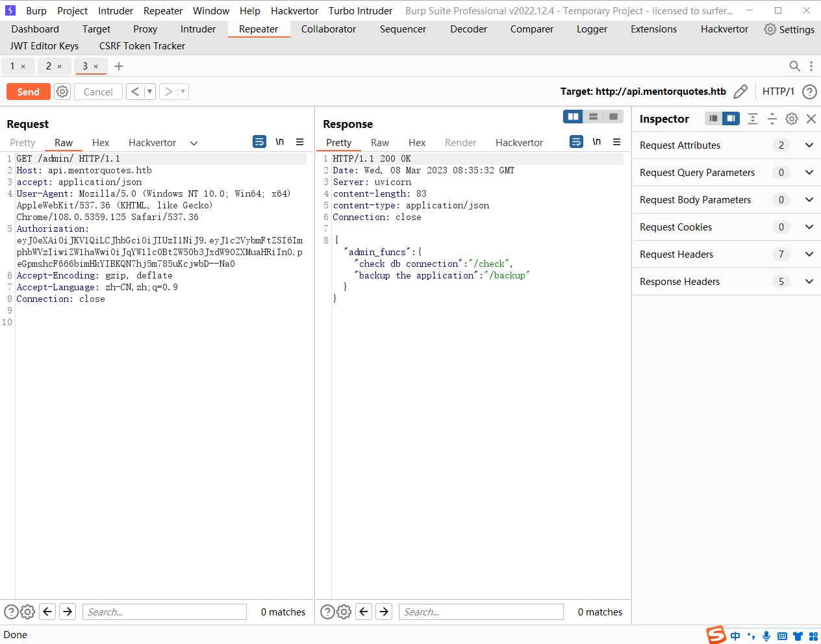Focus the Response search field

(x=481, y=612)
